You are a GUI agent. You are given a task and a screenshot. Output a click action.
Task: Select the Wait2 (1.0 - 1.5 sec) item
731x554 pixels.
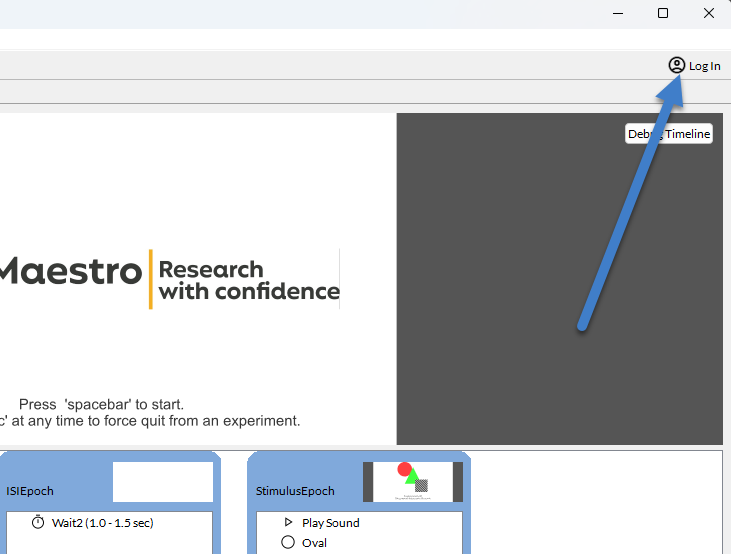[102, 522]
